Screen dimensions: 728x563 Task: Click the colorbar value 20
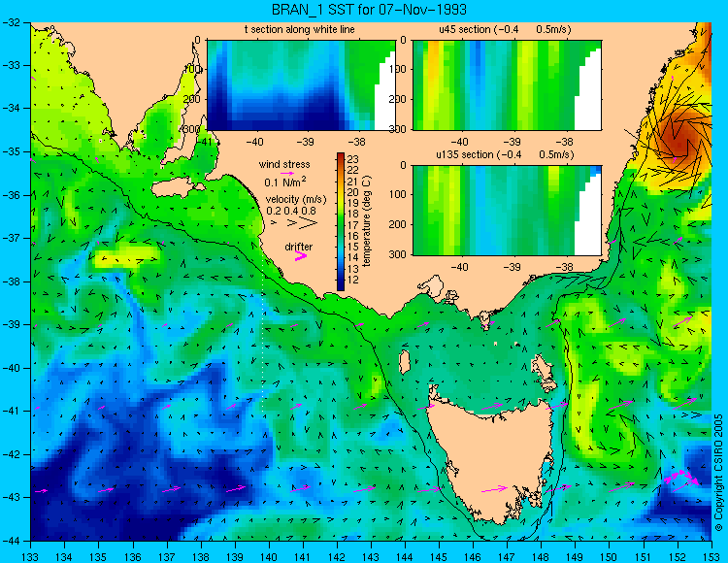(353, 192)
